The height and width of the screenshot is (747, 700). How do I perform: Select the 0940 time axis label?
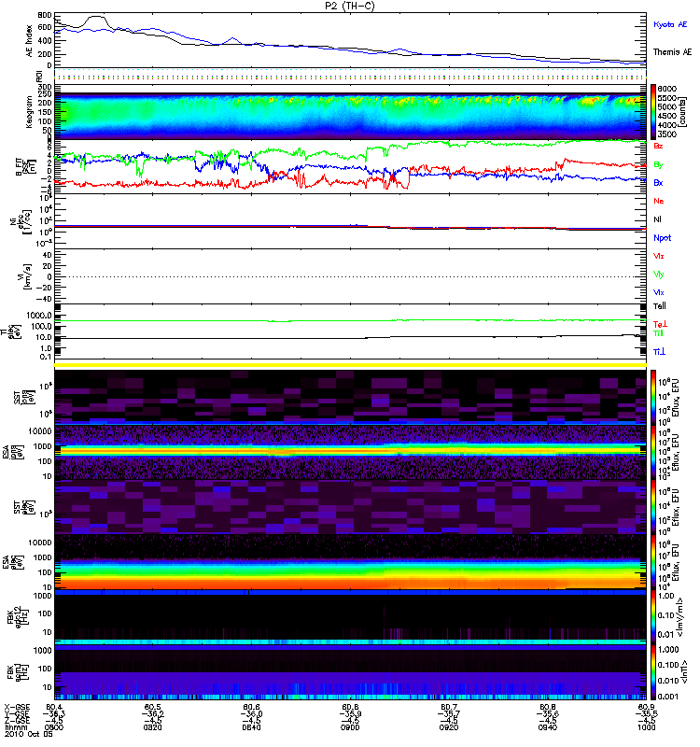pos(547,727)
